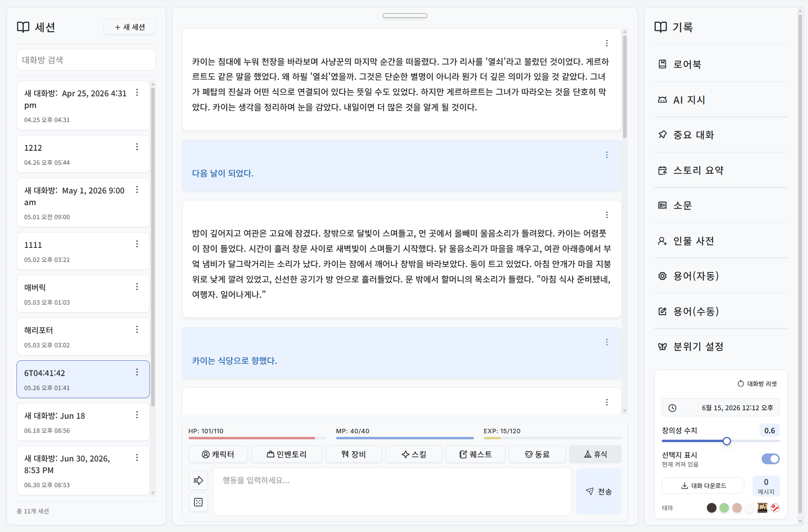Screen dimensions: 808x532
Task: Select the 매버릭 session
Action: pos(83,294)
